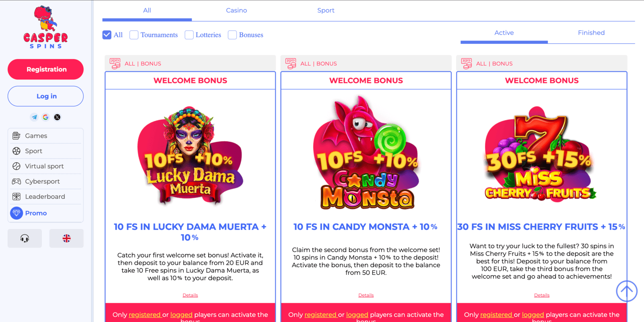This screenshot has width=644, height=322.
Task: Uncheck the All filter checkbox
Action: (x=107, y=35)
